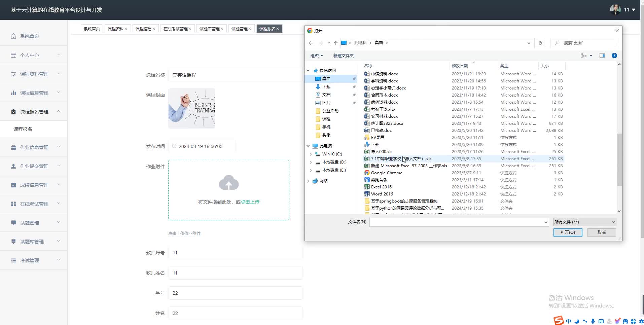Refresh the file dialog location

click(540, 43)
